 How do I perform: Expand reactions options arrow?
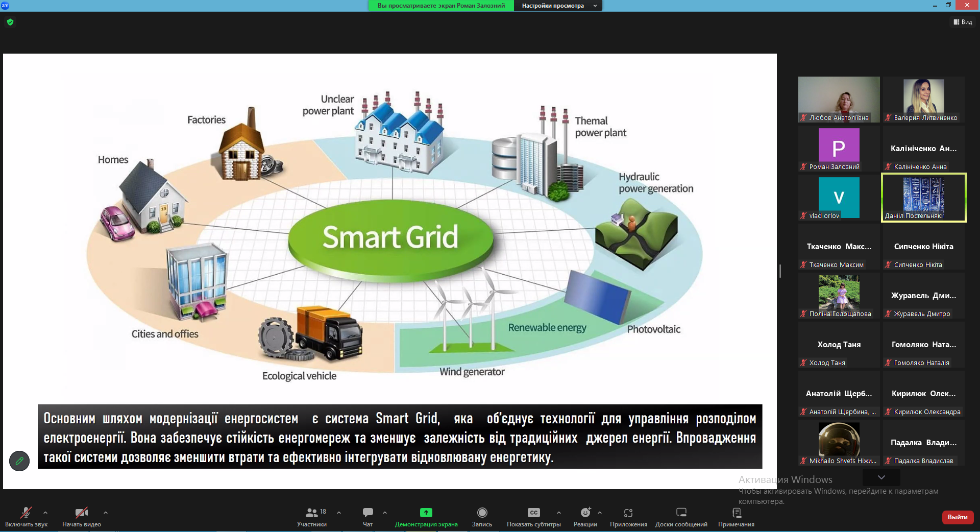600,512
